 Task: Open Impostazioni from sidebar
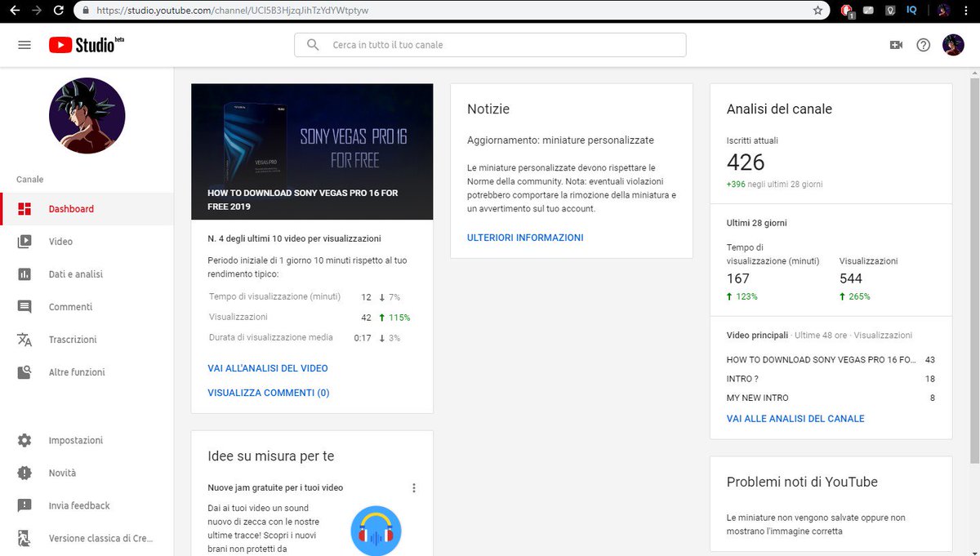87,440
